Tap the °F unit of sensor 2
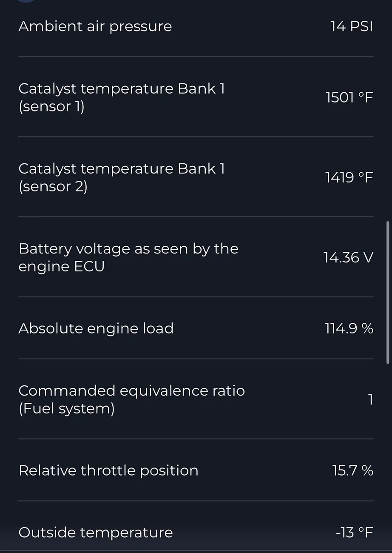Viewport: 392px width, 553px height. [x=365, y=177]
